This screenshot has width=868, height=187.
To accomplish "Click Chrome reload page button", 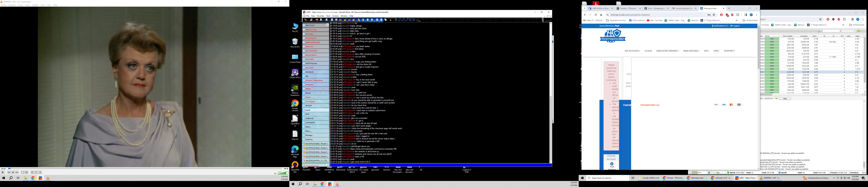I will coord(596,15).
